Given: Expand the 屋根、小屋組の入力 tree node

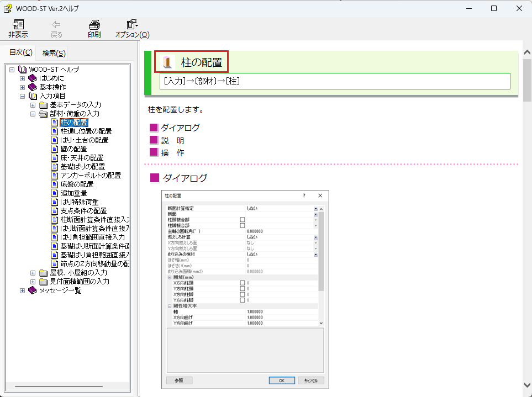Looking at the screenshot, I should [33, 273].
